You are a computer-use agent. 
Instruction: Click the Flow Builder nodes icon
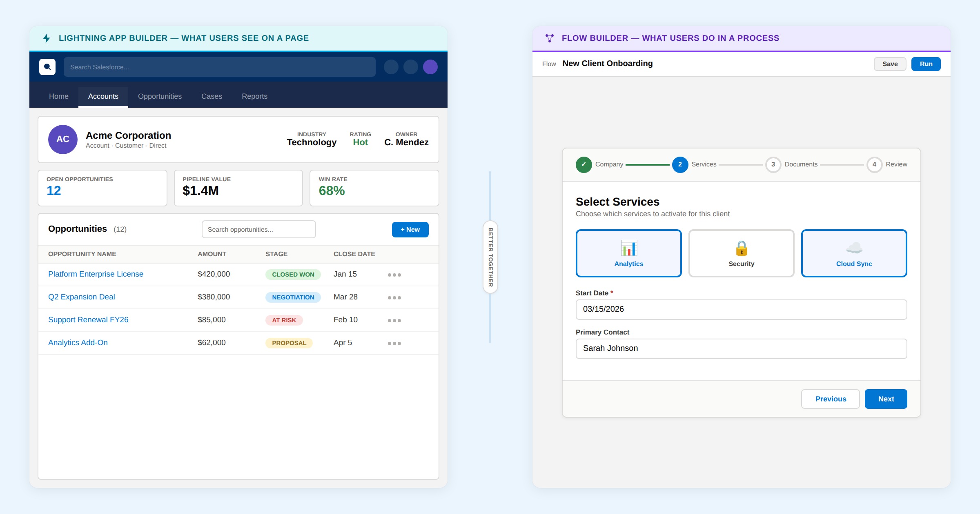tap(550, 38)
